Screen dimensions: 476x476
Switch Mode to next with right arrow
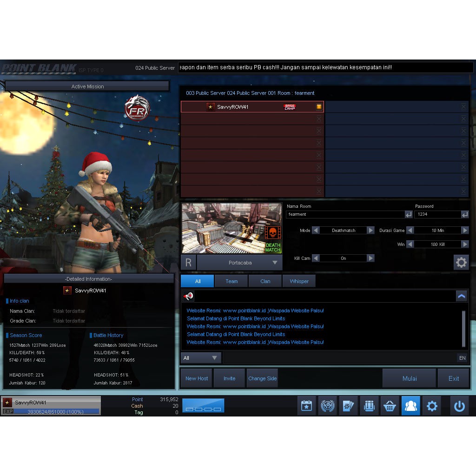click(370, 230)
